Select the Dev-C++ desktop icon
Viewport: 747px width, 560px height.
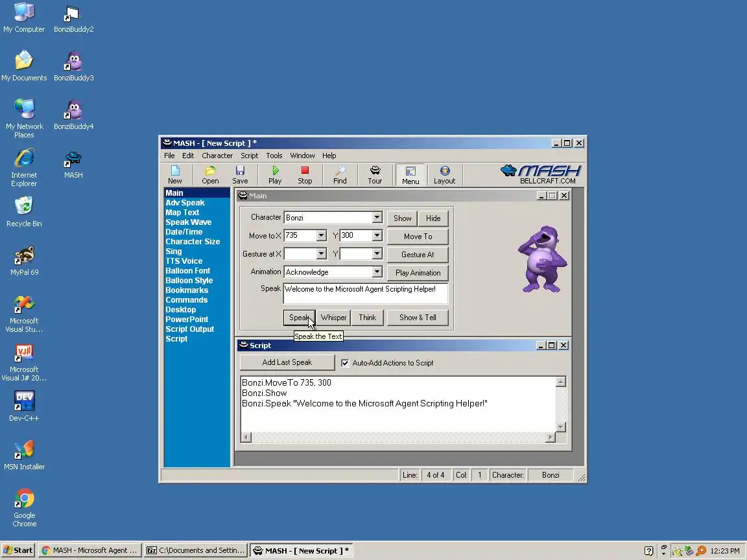(24, 406)
